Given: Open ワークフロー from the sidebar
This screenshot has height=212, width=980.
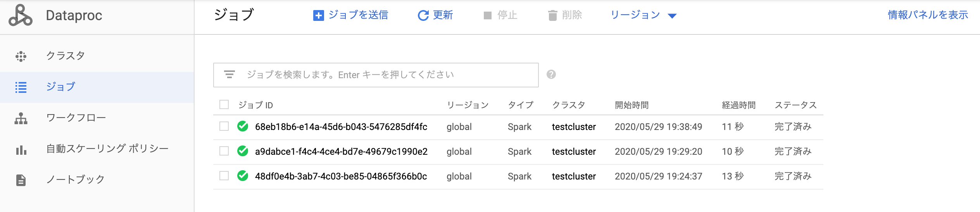Looking at the screenshot, I should pyautogui.click(x=76, y=118).
